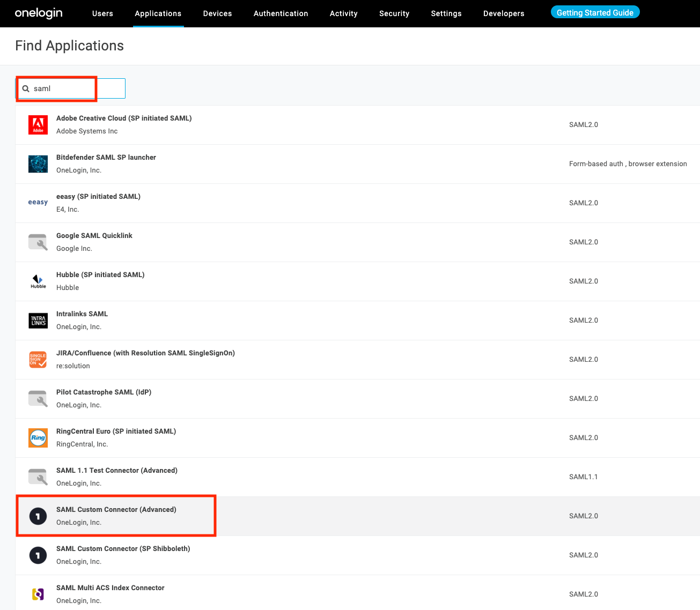Click 'RingCentral, Inc.' vendor text

tap(82, 444)
